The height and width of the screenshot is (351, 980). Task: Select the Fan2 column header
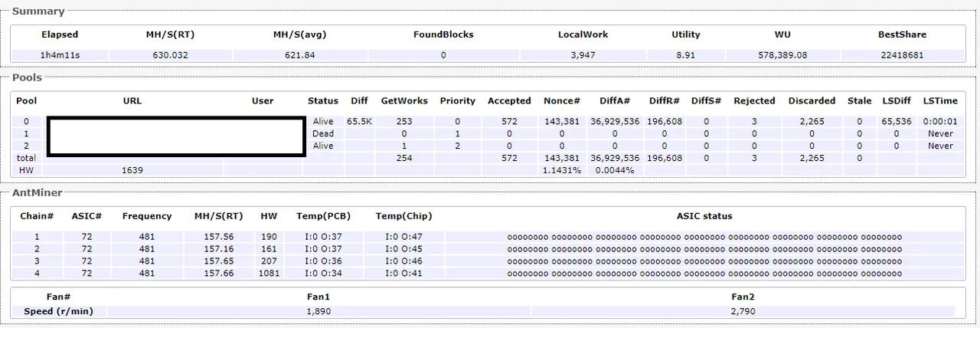tap(743, 297)
